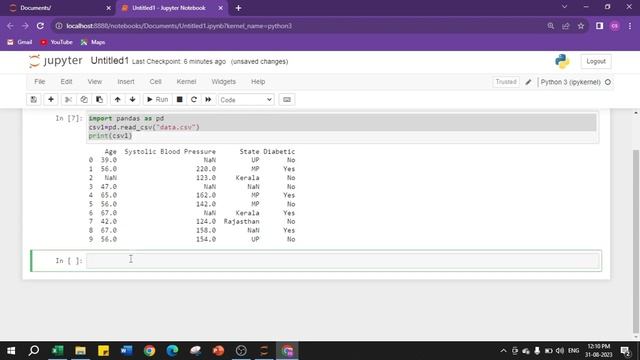Open the Kernel menu

click(x=187, y=82)
